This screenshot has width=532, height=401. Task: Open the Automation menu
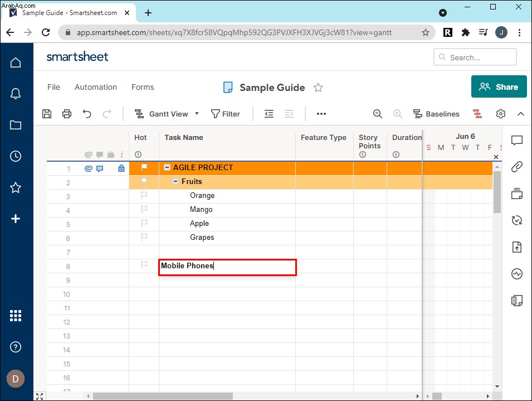pyautogui.click(x=96, y=87)
